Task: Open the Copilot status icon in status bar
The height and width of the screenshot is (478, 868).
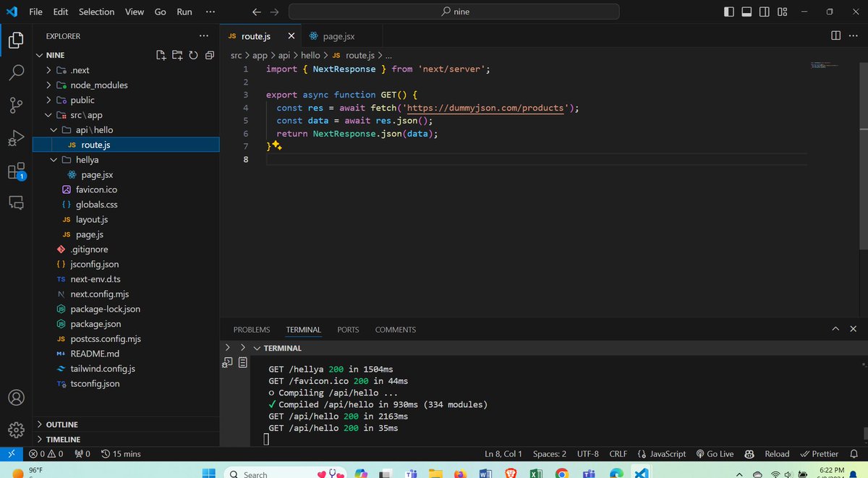Action: coord(749,453)
